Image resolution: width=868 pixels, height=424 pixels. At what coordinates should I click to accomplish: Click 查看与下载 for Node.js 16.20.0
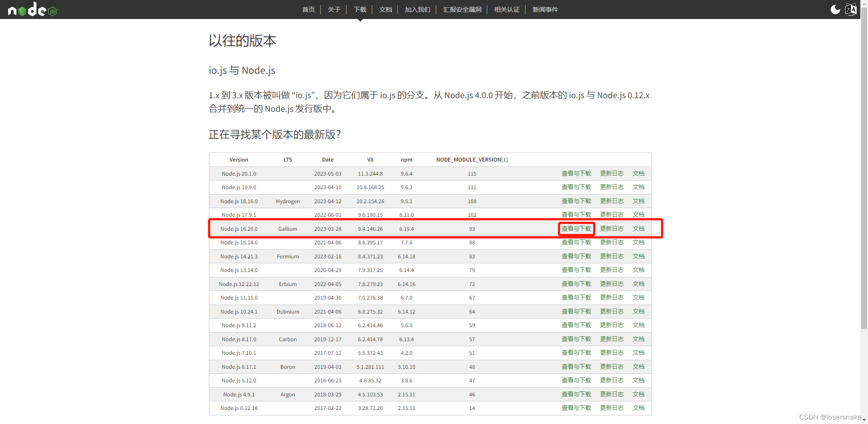pos(576,229)
